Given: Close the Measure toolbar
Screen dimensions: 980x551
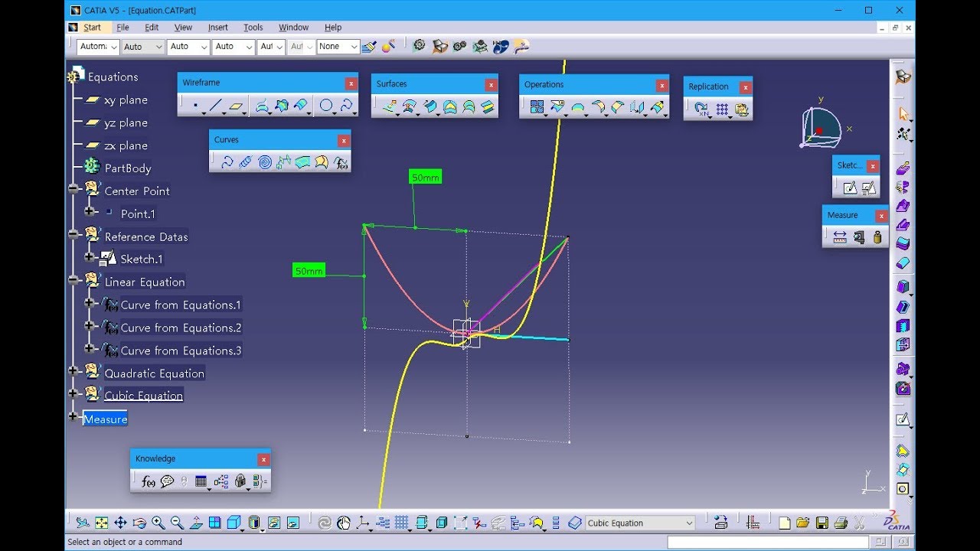Looking at the screenshot, I should (x=881, y=217).
